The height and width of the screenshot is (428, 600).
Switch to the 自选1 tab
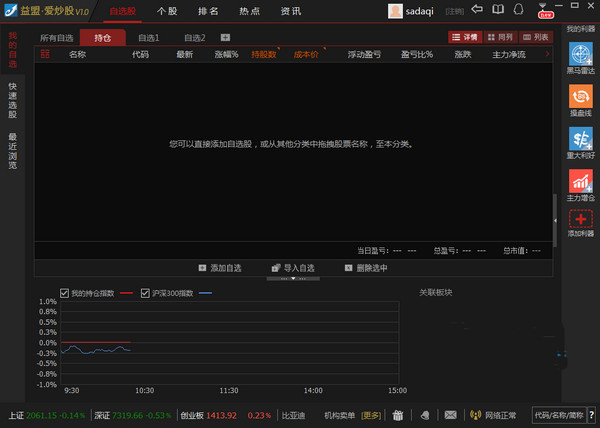[148, 38]
